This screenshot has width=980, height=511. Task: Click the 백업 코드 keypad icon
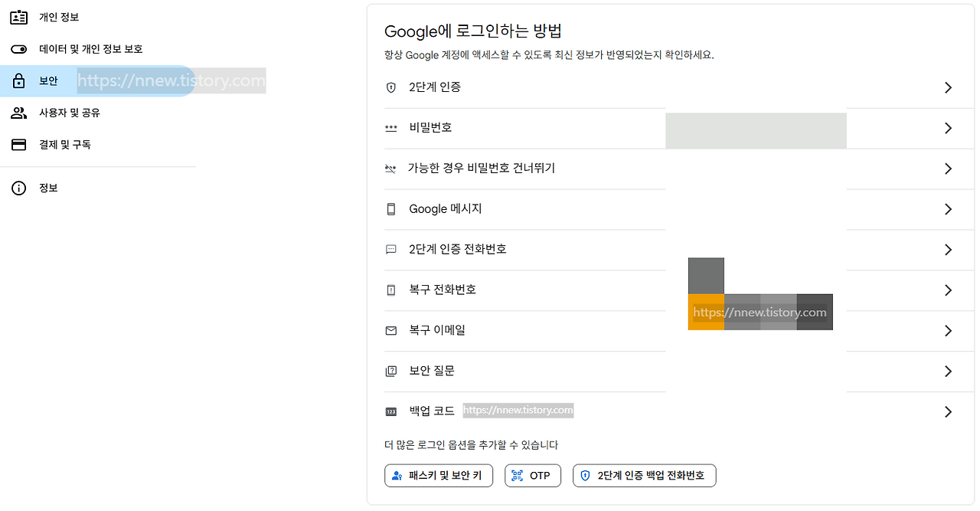[390, 411]
